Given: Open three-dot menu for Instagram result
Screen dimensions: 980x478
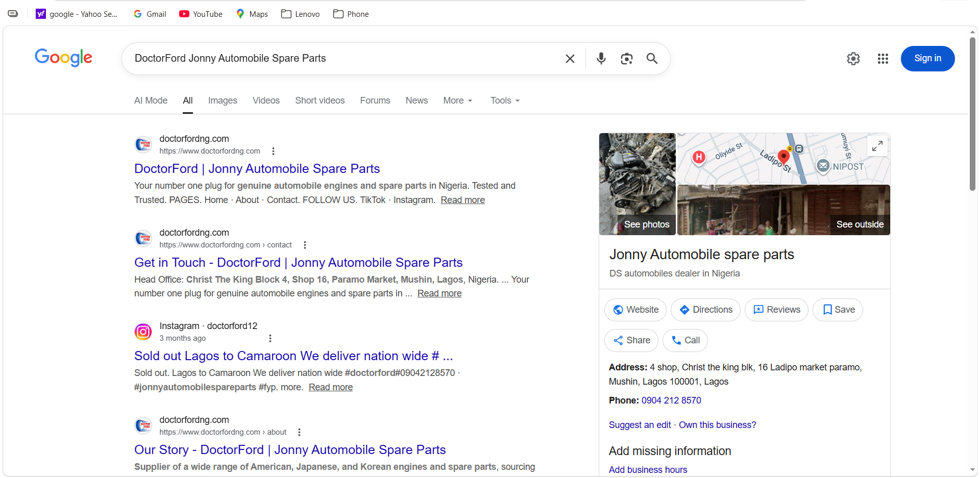Looking at the screenshot, I should pyautogui.click(x=270, y=338).
